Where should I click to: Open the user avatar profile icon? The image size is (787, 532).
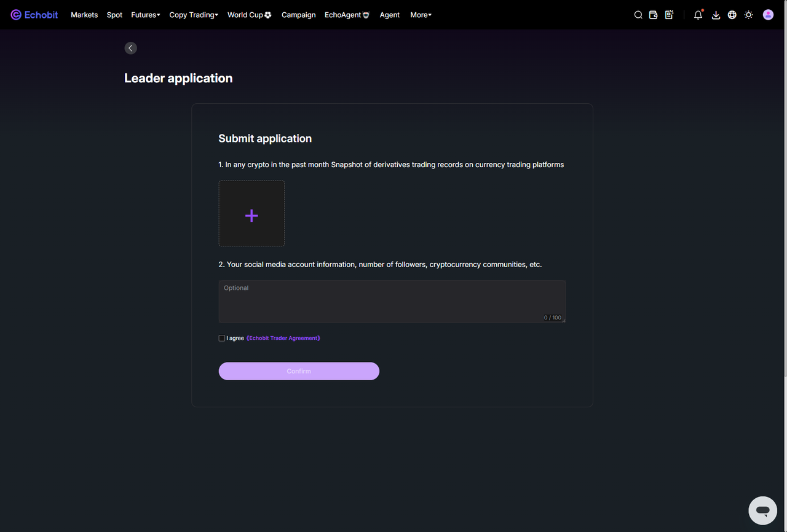point(768,15)
